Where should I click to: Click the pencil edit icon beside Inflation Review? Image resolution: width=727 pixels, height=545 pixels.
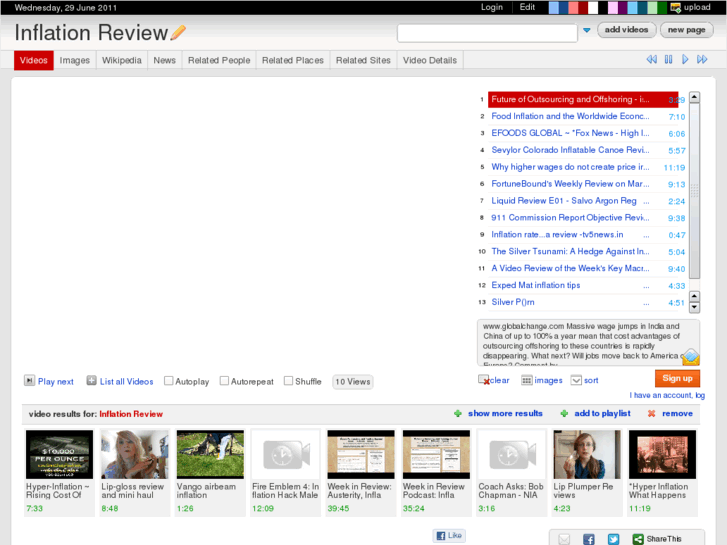[178, 32]
